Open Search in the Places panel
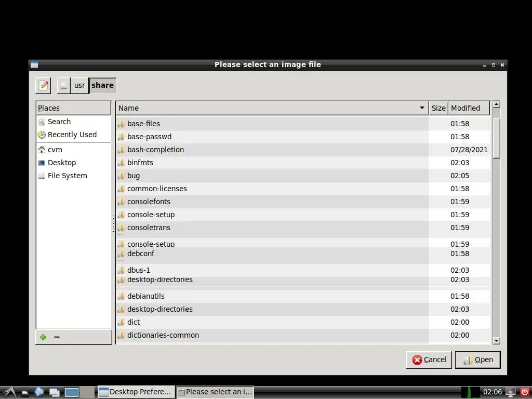This screenshot has width=532, height=399. tap(74, 122)
